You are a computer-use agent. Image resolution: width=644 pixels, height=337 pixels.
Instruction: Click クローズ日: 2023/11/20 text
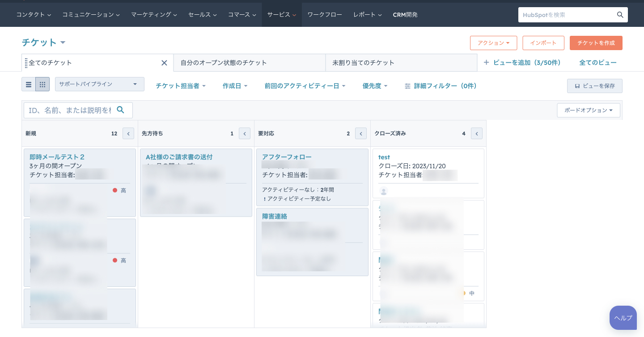[x=412, y=166]
